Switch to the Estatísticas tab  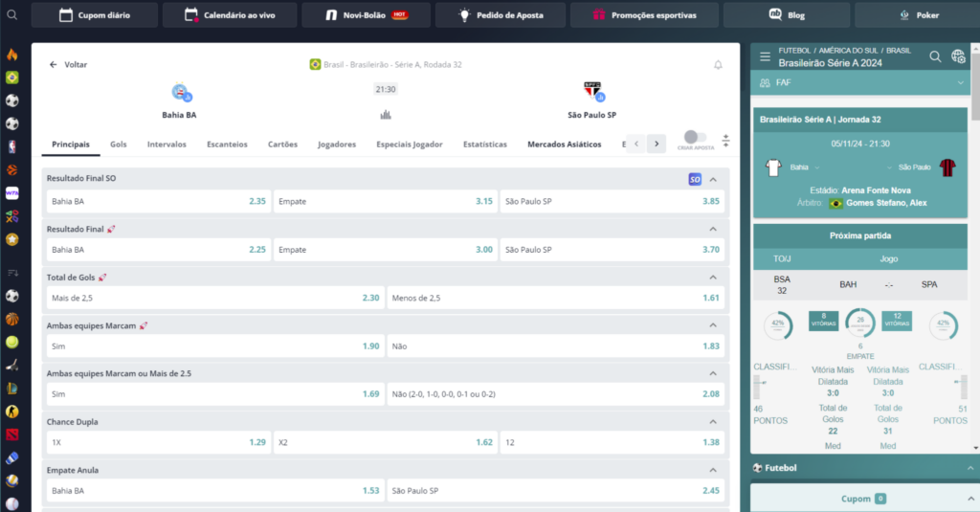tap(485, 145)
